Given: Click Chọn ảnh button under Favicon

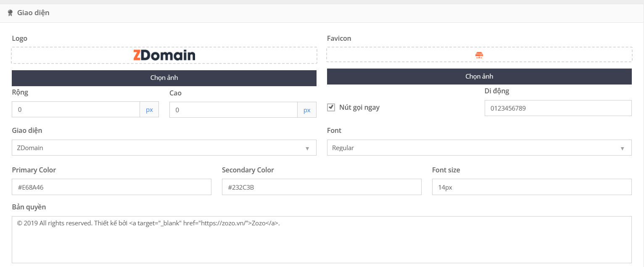Looking at the screenshot, I should click(479, 77).
